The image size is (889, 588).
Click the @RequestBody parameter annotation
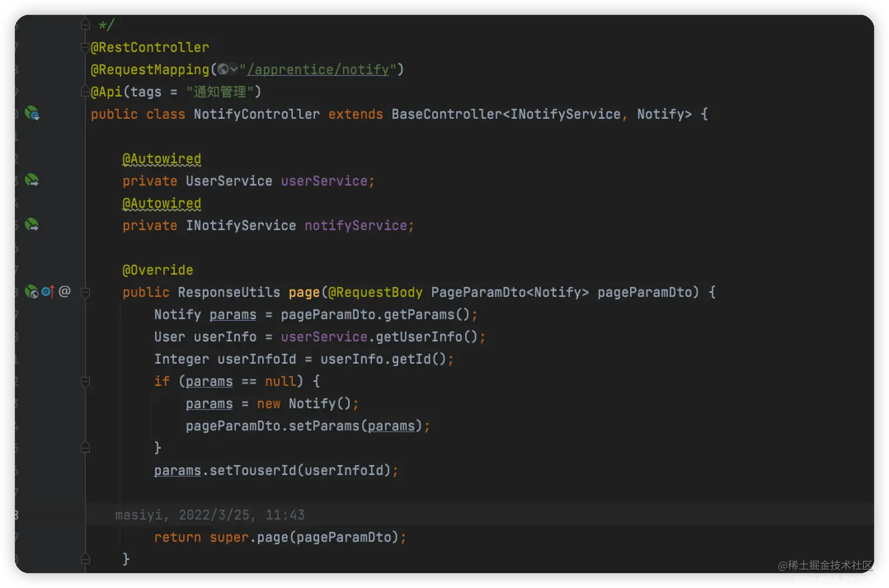375,292
